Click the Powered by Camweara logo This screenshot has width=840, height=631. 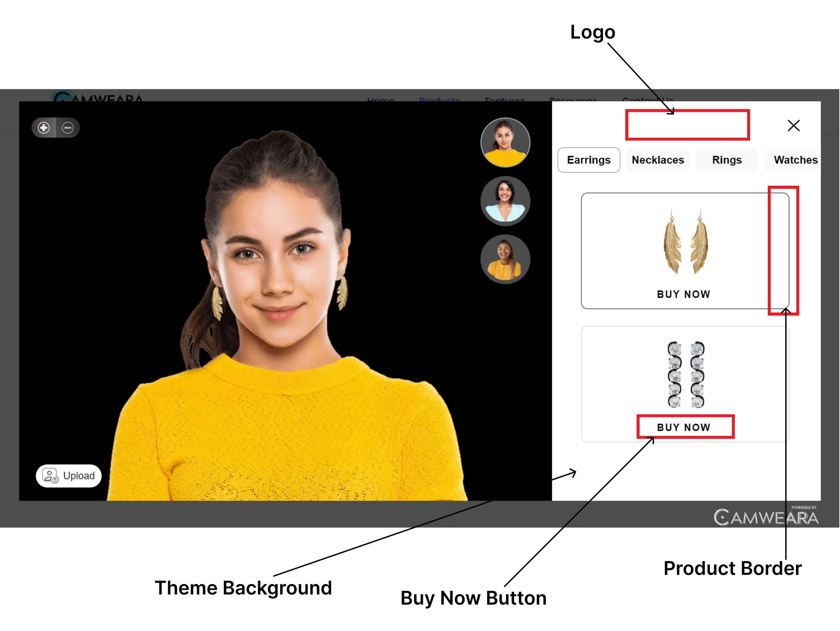point(766,515)
